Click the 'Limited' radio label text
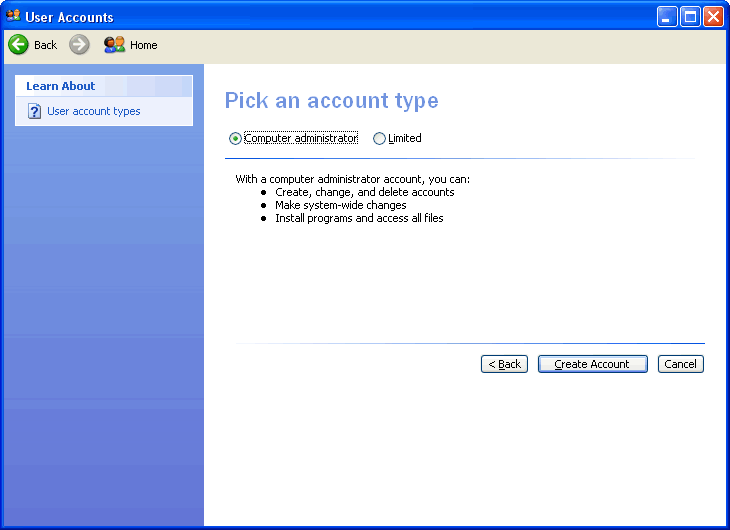Viewport: 730px width, 530px height. click(405, 139)
